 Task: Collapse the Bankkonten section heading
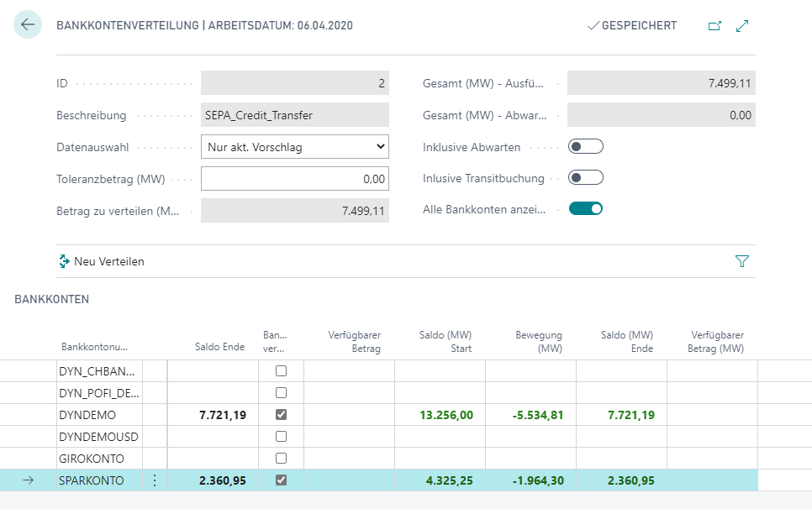pos(52,299)
